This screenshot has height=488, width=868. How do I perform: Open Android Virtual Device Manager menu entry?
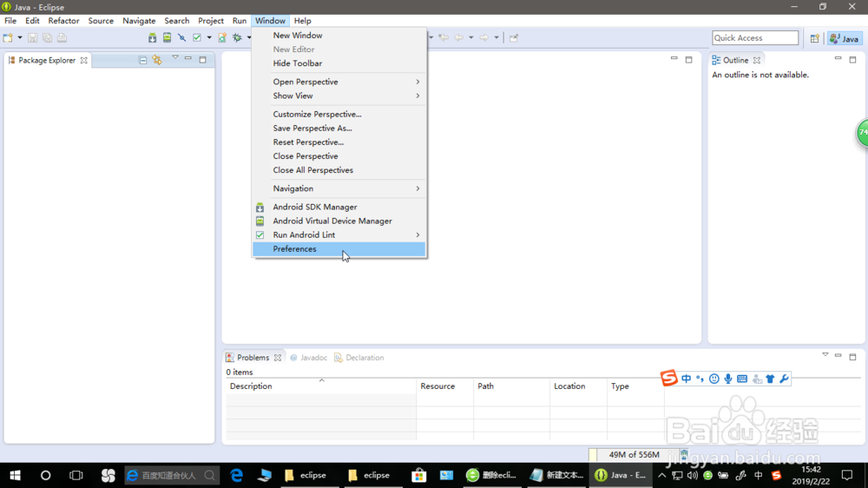click(x=339, y=221)
